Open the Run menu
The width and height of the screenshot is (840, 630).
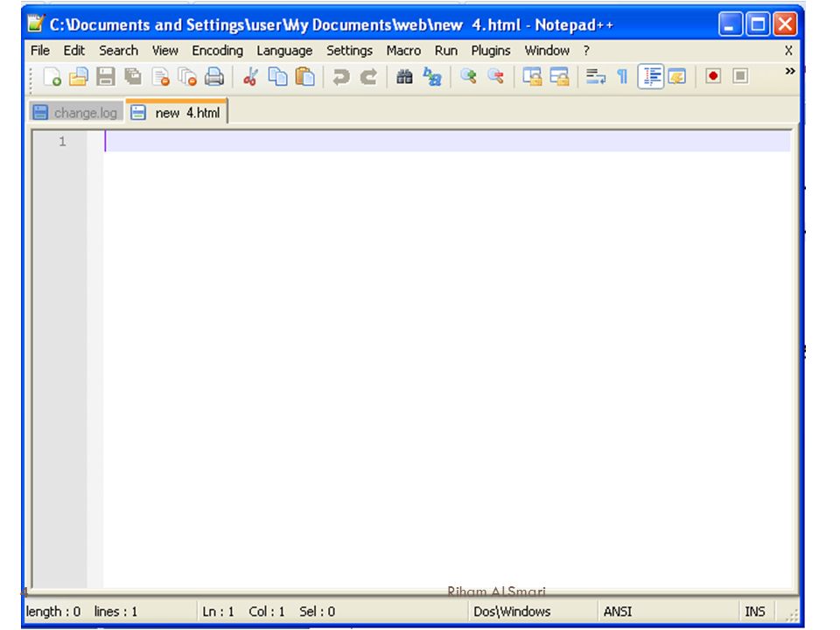[x=445, y=51]
